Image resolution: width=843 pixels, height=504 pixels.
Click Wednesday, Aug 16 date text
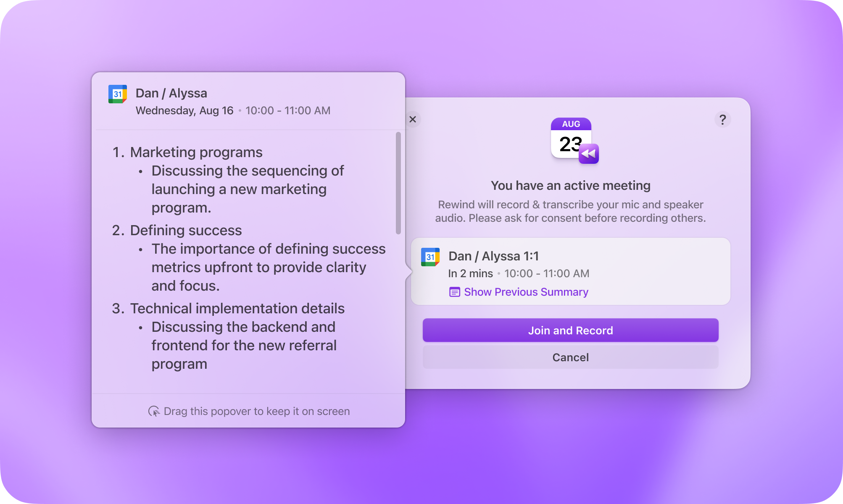tap(184, 110)
